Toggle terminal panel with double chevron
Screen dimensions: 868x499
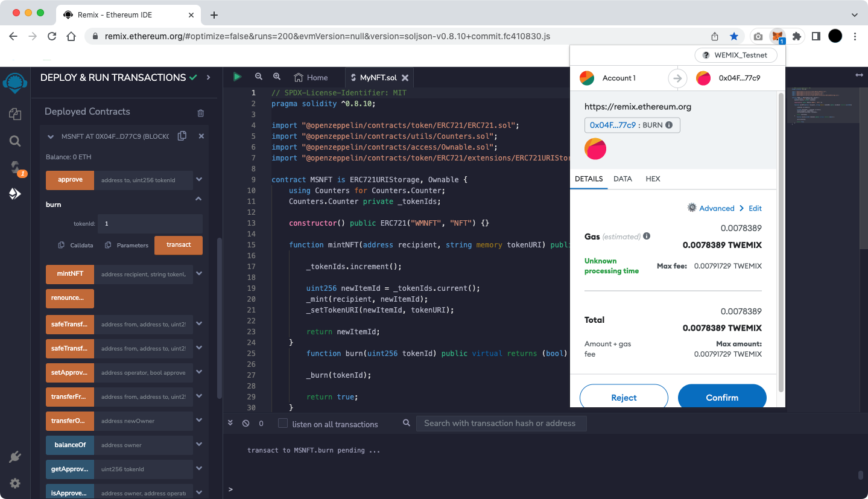pyautogui.click(x=230, y=424)
